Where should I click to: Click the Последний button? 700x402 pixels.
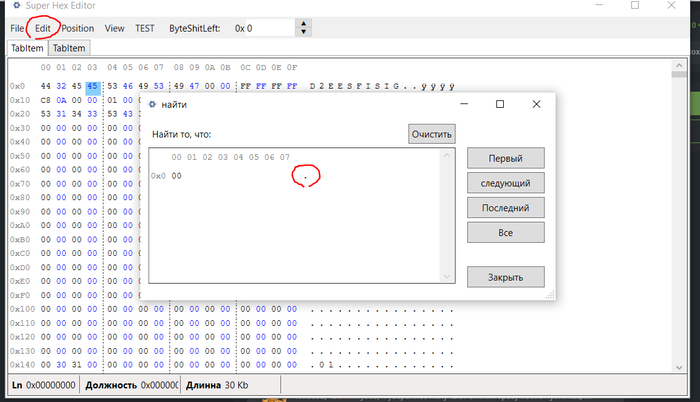coord(505,208)
